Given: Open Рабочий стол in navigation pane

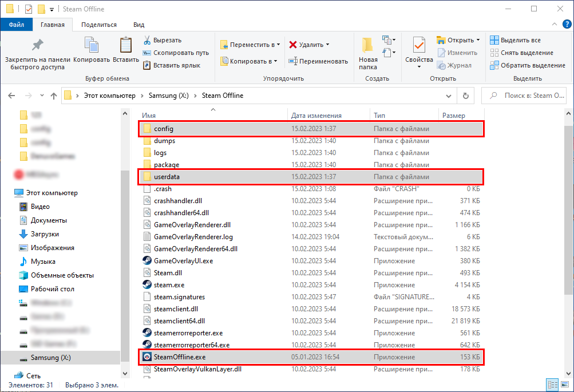Looking at the screenshot, I should (x=46, y=289).
